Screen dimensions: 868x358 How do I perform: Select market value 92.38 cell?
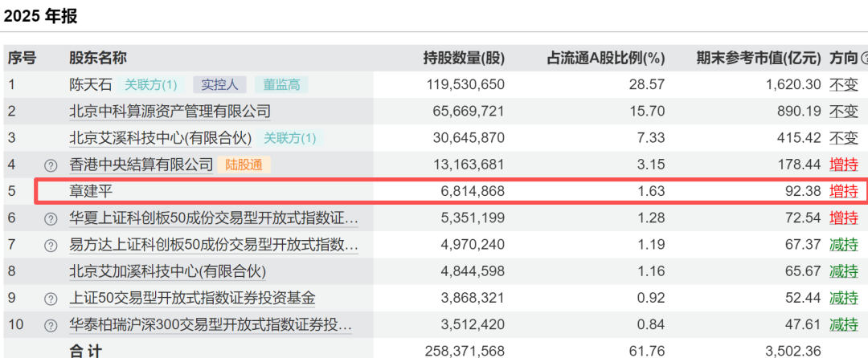tap(803, 192)
